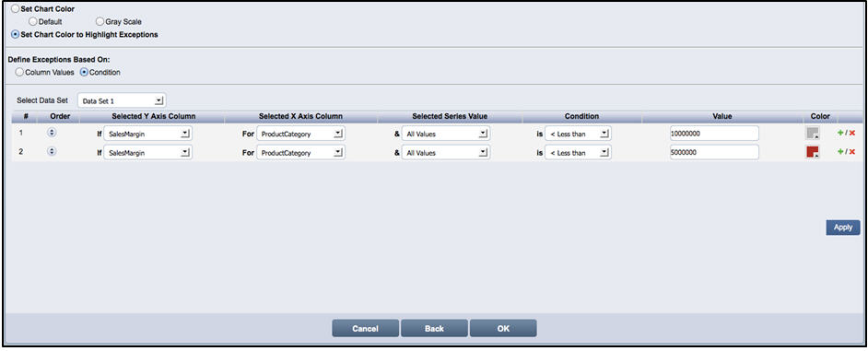
Task: Click the green plus icon in row 1
Action: click(840, 134)
